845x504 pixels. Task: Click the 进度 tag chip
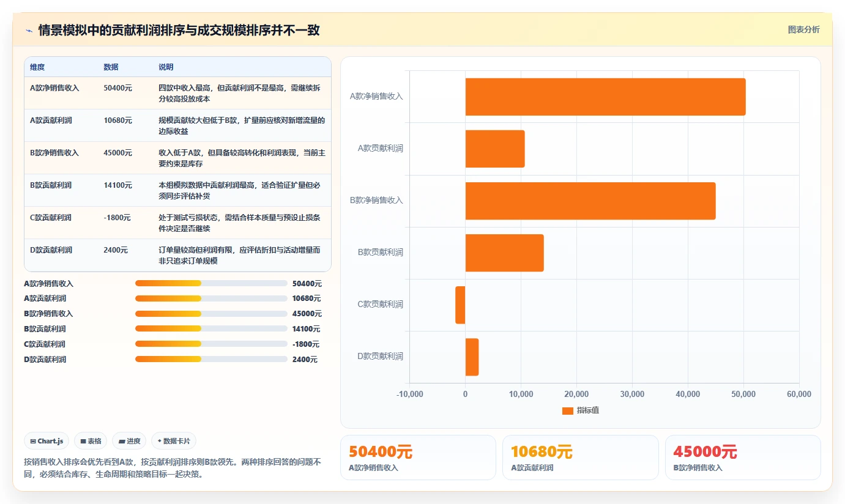129,441
